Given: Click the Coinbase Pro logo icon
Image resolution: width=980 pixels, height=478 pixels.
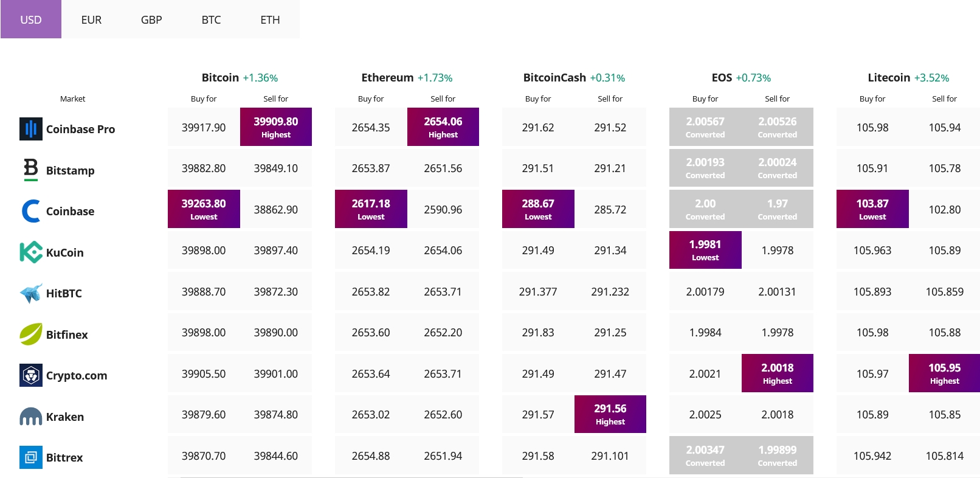Looking at the screenshot, I should (x=31, y=129).
